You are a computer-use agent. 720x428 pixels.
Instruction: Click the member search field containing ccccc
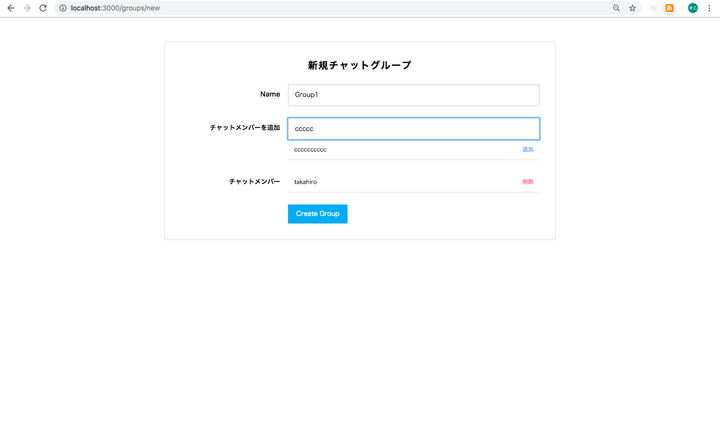(x=413, y=129)
